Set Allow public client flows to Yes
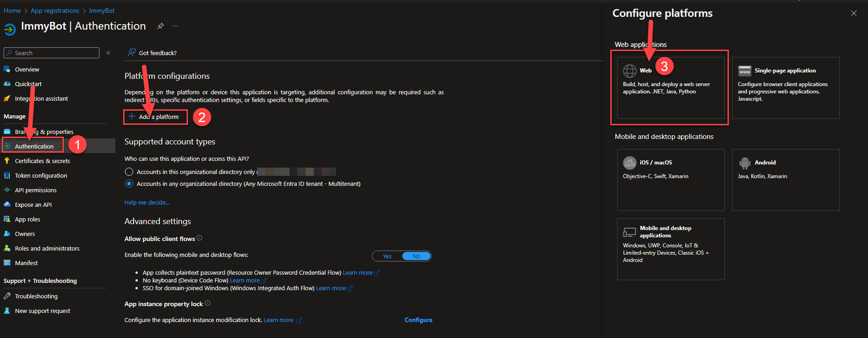Screen dimensions: 868x338 coord(387,256)
